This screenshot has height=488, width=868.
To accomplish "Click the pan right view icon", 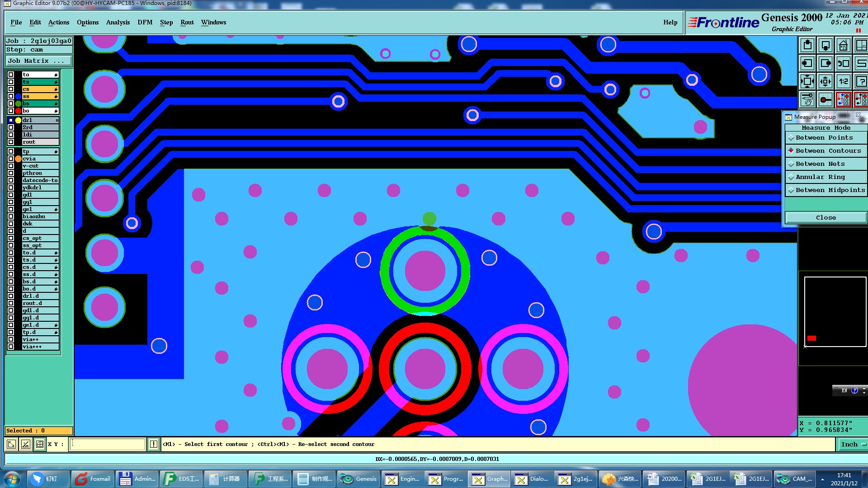I will [825, 64].
